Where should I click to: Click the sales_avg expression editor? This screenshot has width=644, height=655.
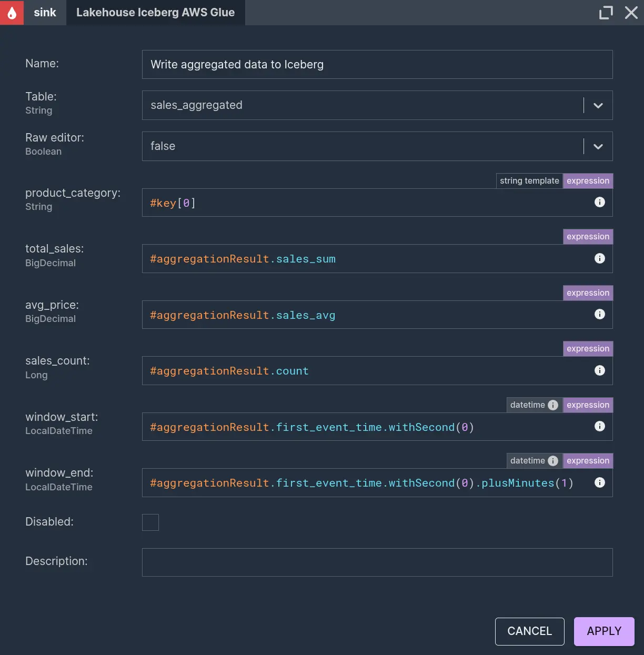tap(377, 315)
